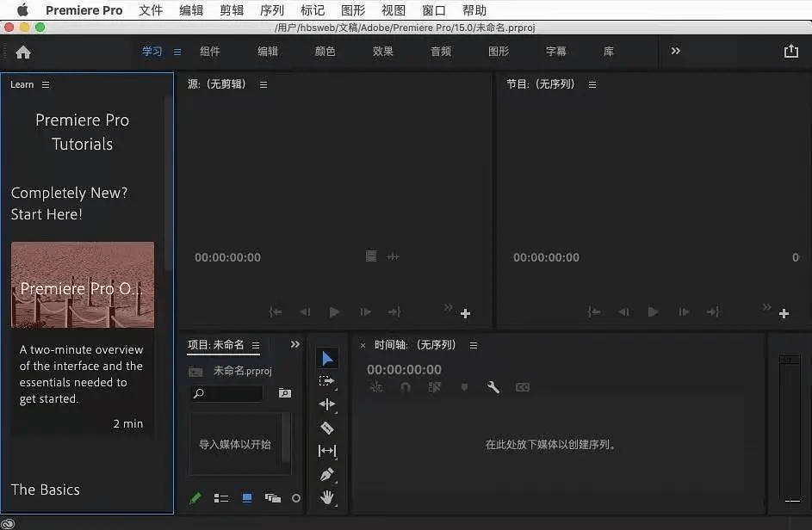Switch Project panel to freeform view
Image resolution: width=812 pixels, height=530 pixels.
(272, 498)
